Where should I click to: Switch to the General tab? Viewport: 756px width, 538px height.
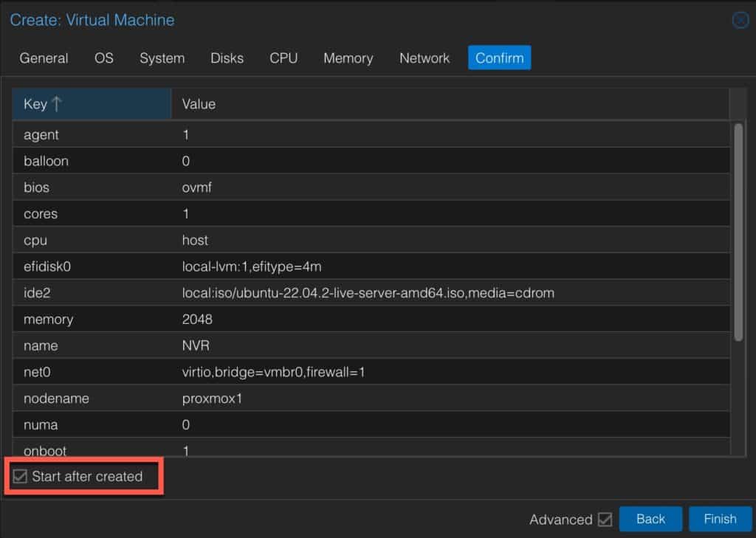[44, 58]
